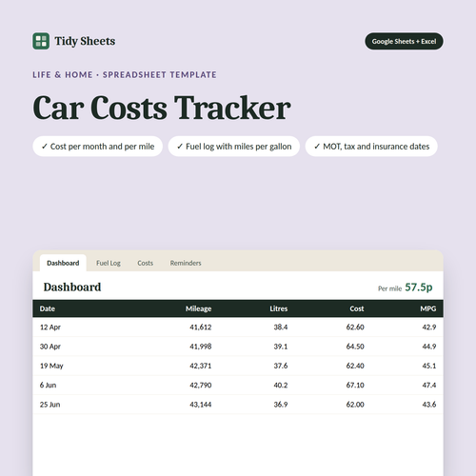This screenshot has height=476, width=476.
Task: Select the 6 Jun date cell
Action: (48, 386)
